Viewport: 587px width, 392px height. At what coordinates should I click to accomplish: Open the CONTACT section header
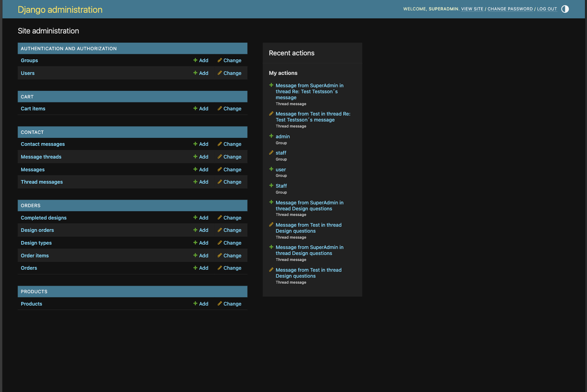click(32, 132)
